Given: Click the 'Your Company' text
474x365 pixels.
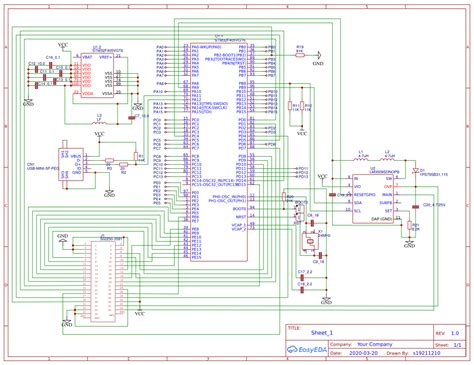Looking at the screenshot, I should (x=375, y=344).
